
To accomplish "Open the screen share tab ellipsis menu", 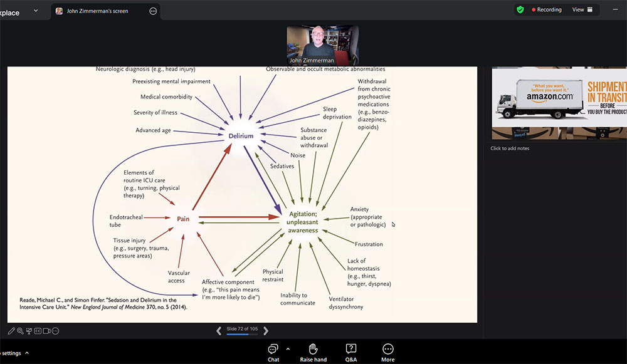I will [153, 11].
